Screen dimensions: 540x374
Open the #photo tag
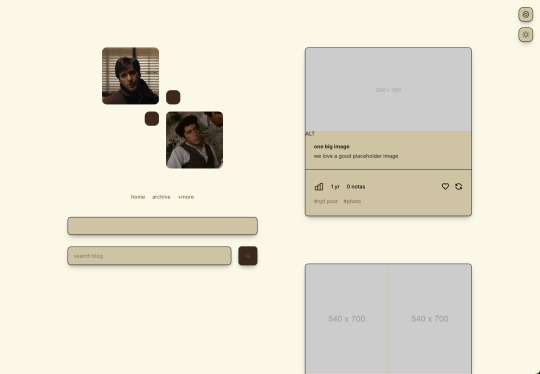[x=352, y=201]
